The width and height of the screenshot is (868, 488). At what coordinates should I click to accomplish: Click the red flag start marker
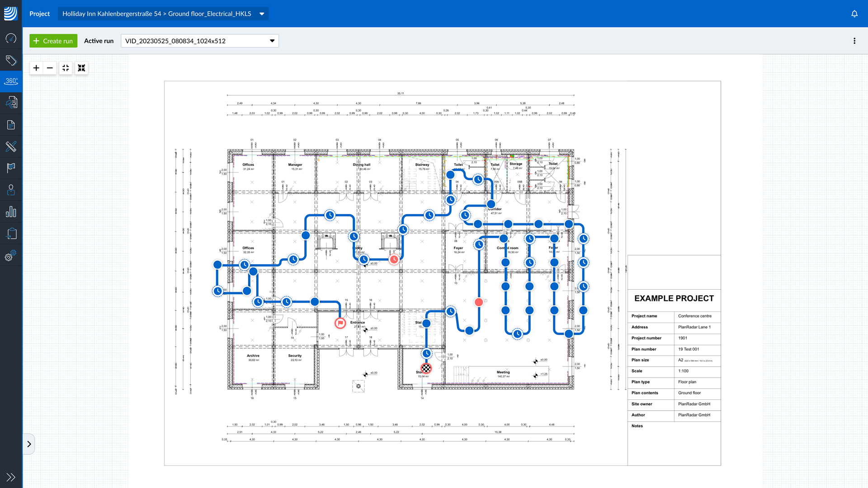[340, 323]
